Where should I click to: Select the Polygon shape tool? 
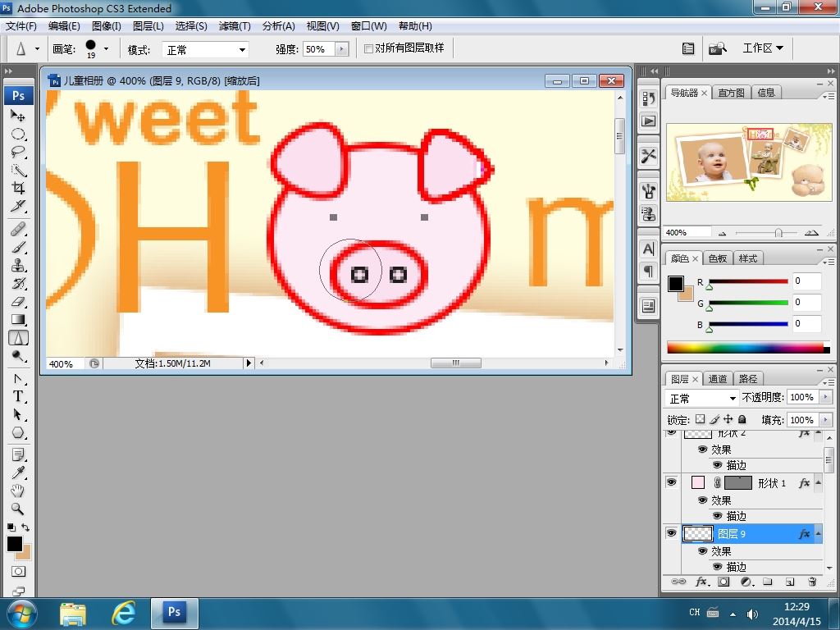click(18, 433)
